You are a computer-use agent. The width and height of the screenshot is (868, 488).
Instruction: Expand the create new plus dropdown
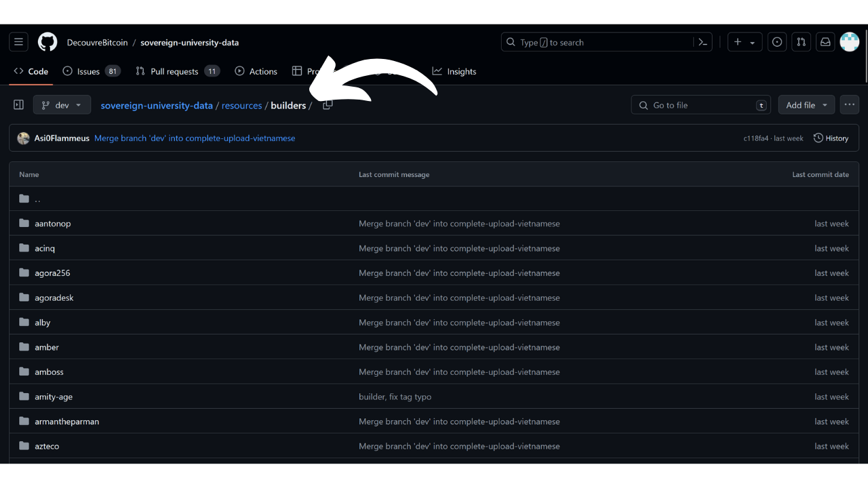pos(745,42)
